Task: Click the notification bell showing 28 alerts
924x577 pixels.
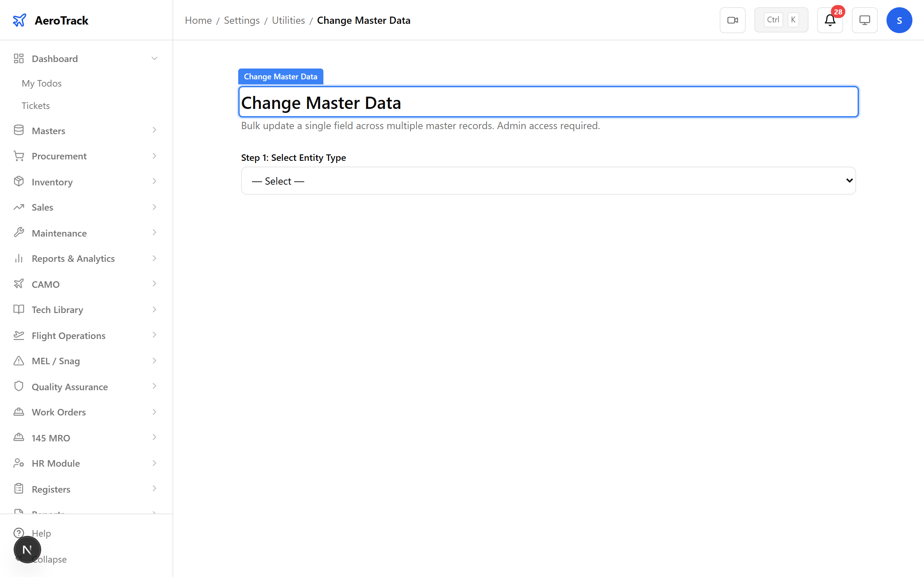Action: pos(829,21)
